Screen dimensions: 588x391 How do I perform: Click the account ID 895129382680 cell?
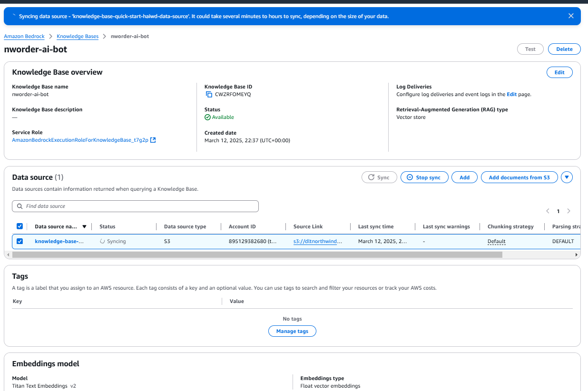pyautogui.click(x=253, y=241)
